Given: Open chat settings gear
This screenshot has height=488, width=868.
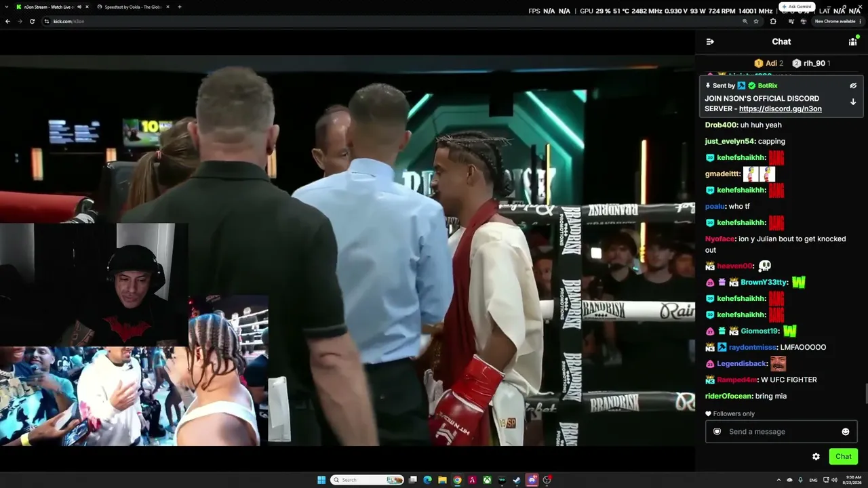Looking at the screenshot, I should 816,457.
